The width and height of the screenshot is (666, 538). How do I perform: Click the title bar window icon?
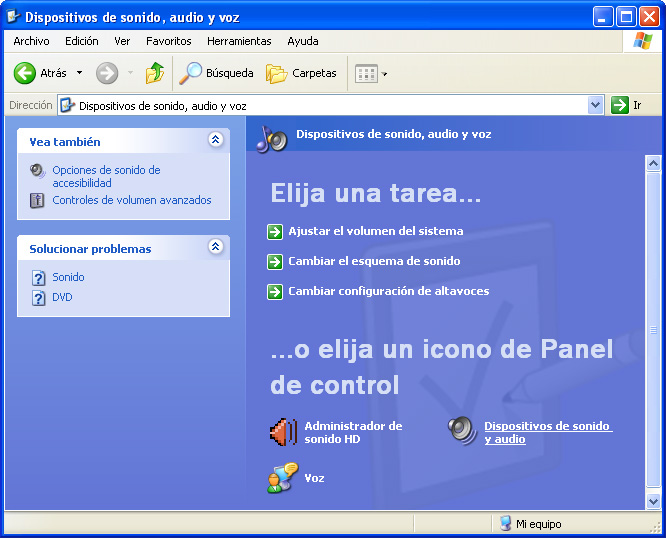(x=13, y=17)
